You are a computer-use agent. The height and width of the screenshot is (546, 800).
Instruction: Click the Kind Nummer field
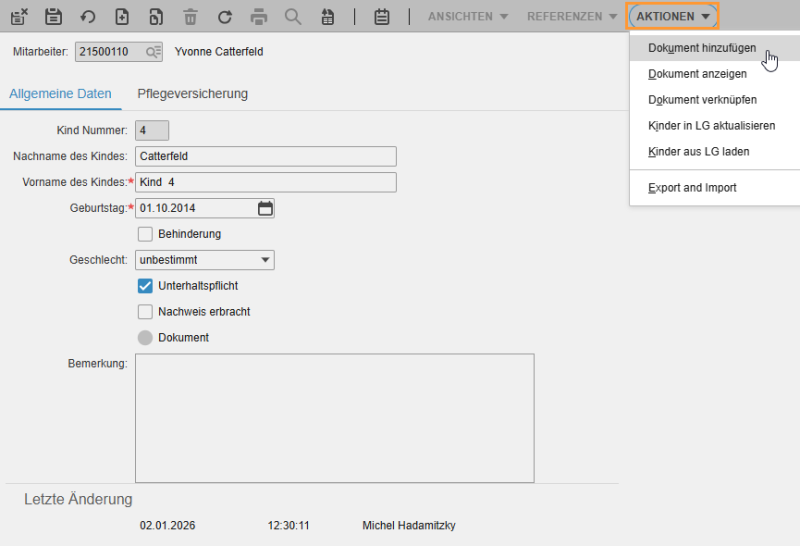pos(152,131)
